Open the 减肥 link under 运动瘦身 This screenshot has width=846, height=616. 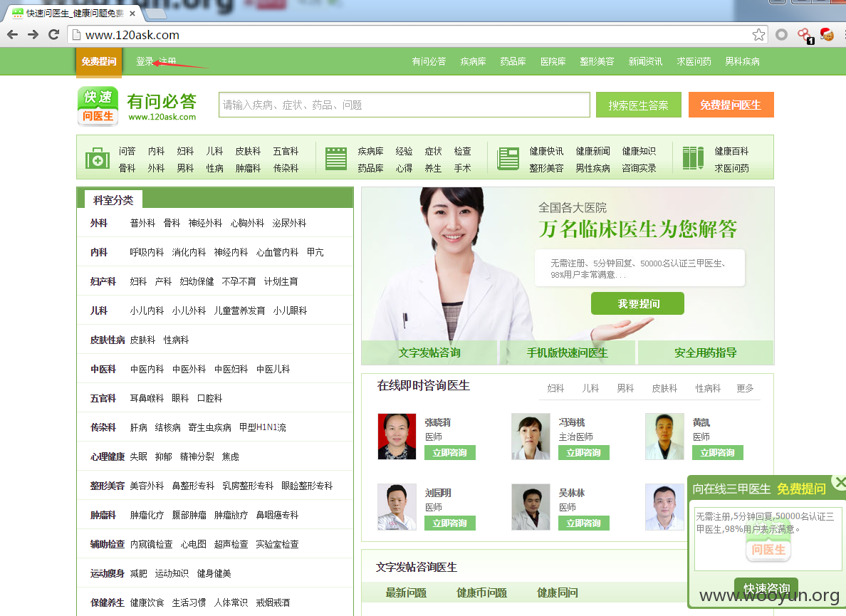[138, 574]
